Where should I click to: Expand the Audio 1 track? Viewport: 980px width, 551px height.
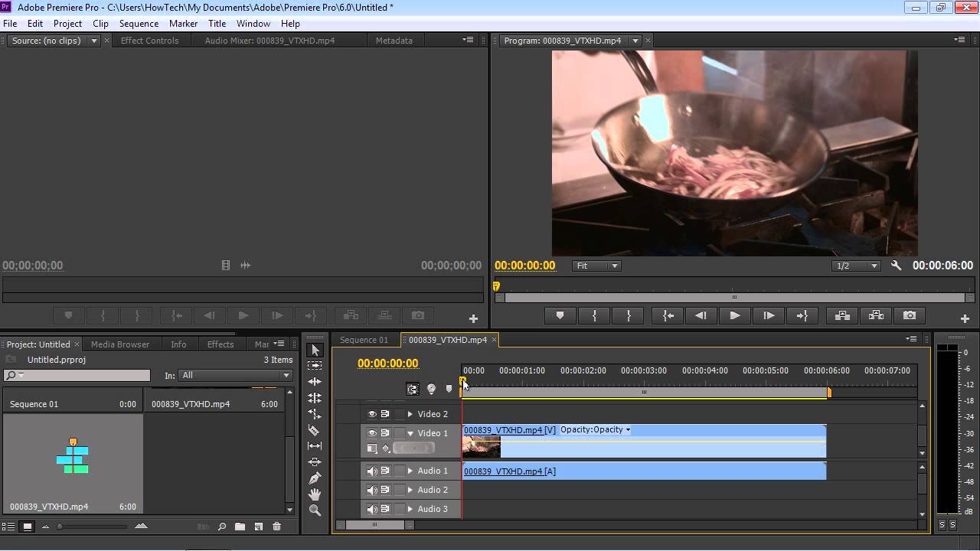tap(410, 471)
